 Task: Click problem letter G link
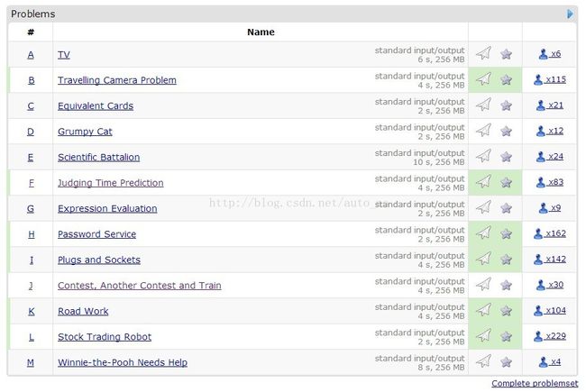click(x=31, y=209)
